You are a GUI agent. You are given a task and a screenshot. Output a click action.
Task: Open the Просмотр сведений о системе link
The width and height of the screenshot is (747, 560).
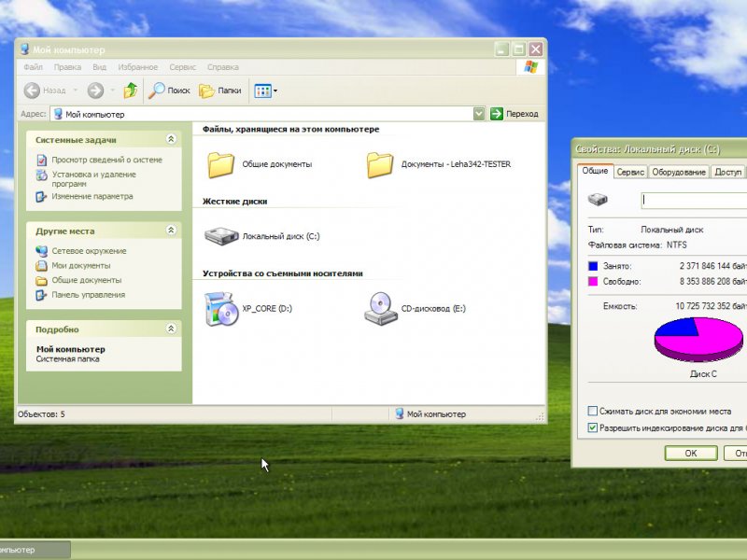(106, 160)
